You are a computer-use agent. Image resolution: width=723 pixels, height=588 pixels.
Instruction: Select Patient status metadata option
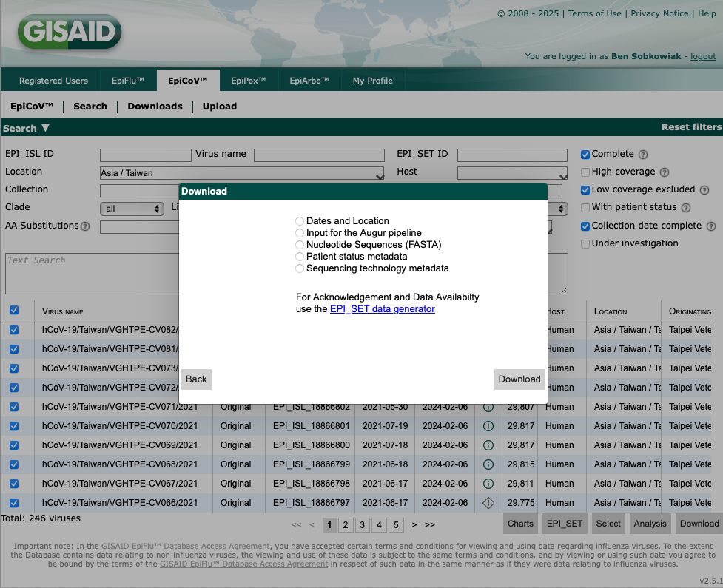click(300, 257)
